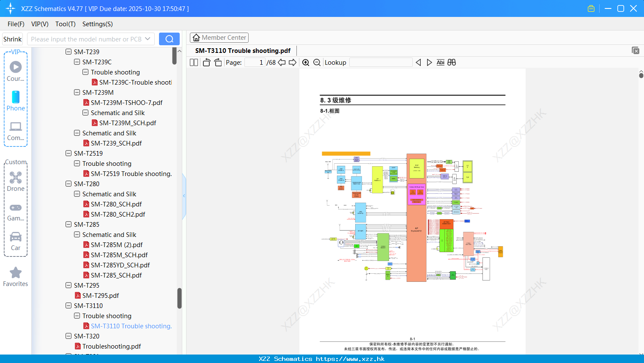This screenshot has height=363, width=644.
Task: Find next lookup match triangle
Action: (429, 63)
